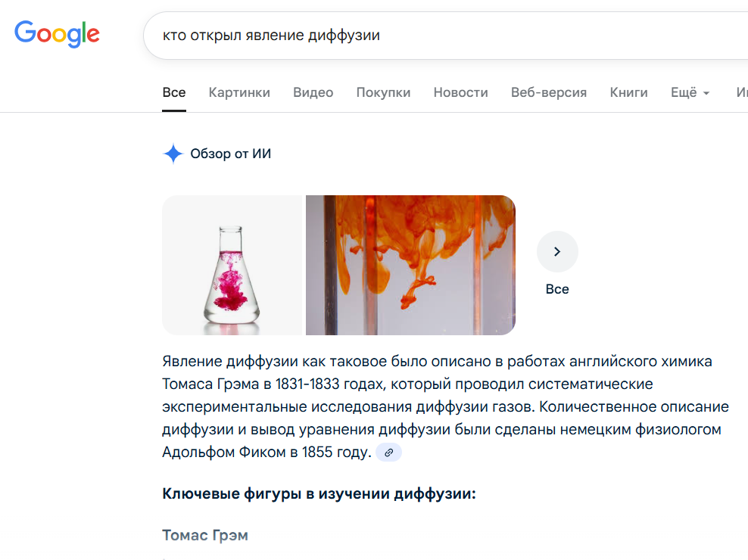This screenshot has height=560, width=748.
Task: Click the Google logo
Action: click(57, 34)
